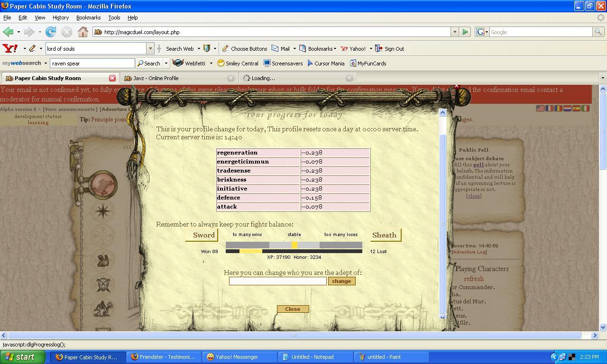The height and width of the screenshot is (364, 607).
Task: Click the Close button in the dialog
Action: (x=293, y=309)
